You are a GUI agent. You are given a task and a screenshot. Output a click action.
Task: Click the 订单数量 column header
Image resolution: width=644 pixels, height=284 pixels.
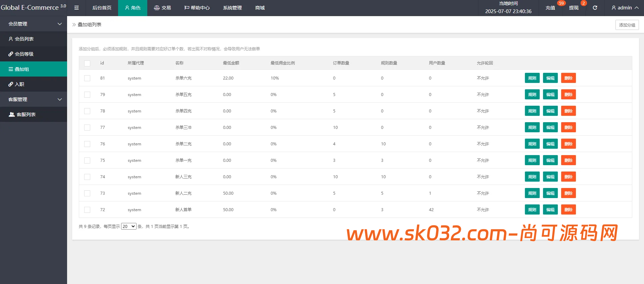pyautogui.click(x=341, y=63)
